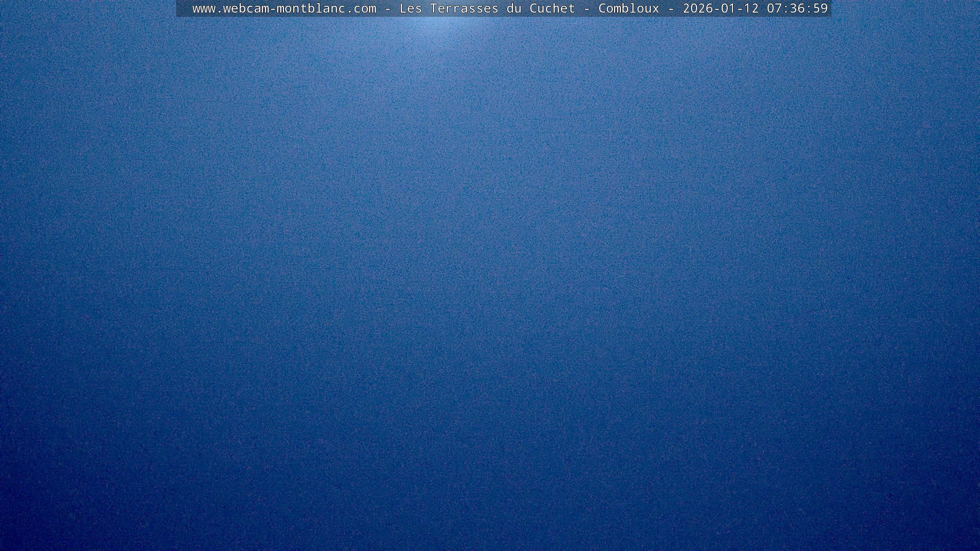Click the word "Les" in the banner

tap(410, 8)
